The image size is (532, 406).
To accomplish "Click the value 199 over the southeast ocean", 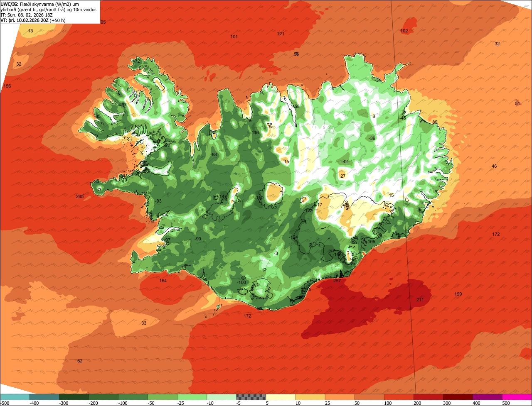I will coord(458,294).
